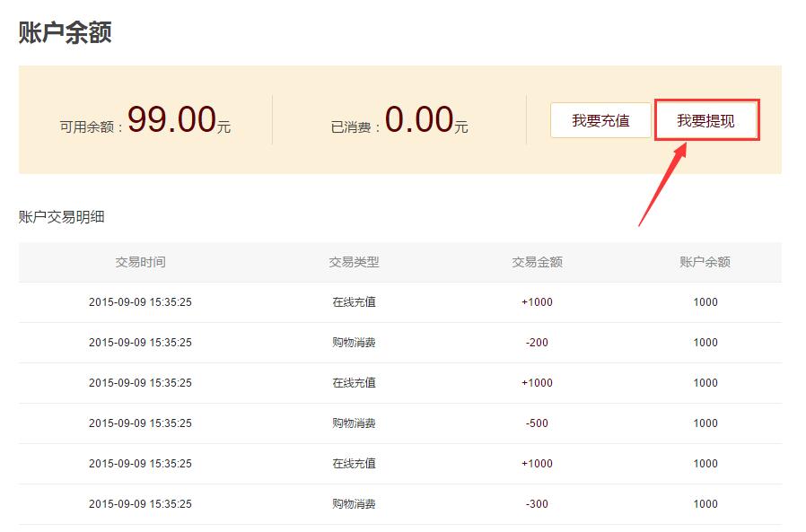This screenshot has width=806, height=532.
Task: Select the 0.00 consumed amount
Action: pos(419,119)
